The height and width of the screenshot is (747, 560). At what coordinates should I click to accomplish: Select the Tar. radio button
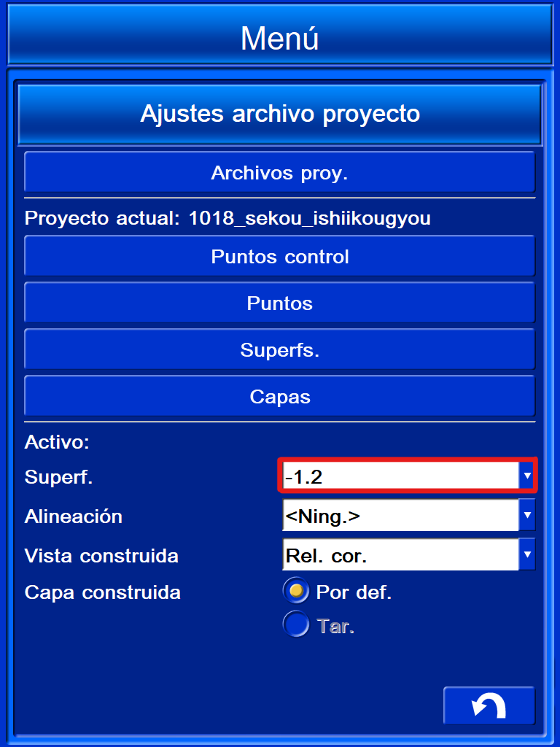296,624
